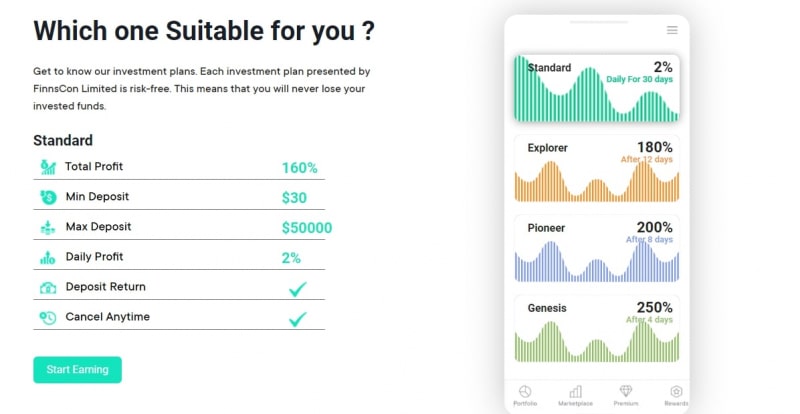Click the Cancel Anytime checkmark
The height and width of the screenshot is (414, 800).
point(297,319)
